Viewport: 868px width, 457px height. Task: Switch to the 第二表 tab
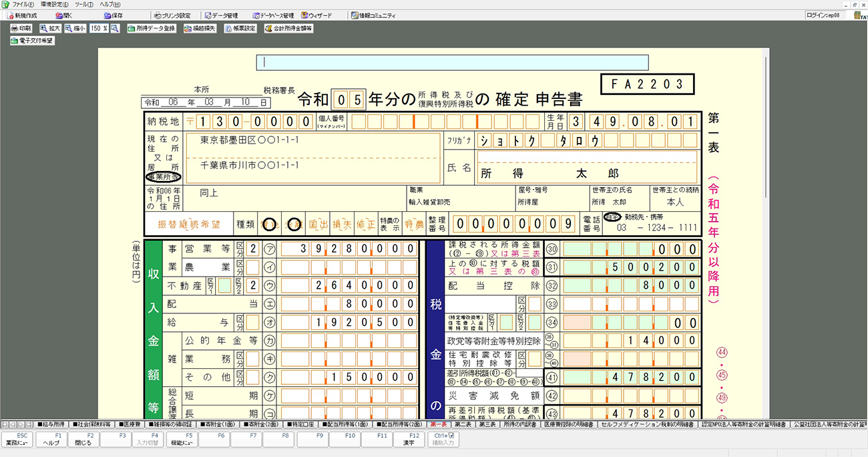click(x=463, y=424)
